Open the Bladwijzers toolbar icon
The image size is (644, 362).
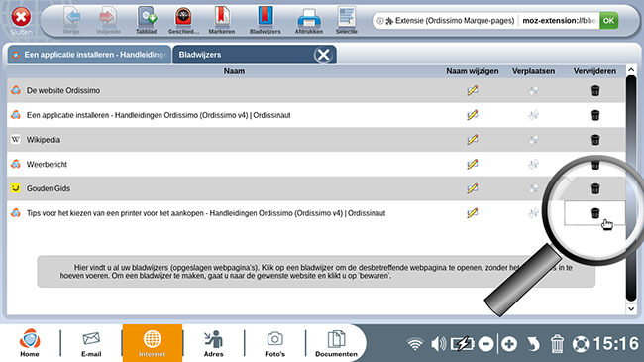pyautogui.click(x=266, y=20)
